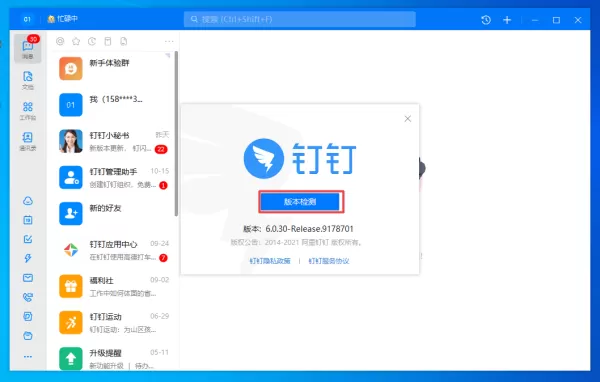Click the clock filter icon above chats

pyautogui.click(x=92, y=41)
